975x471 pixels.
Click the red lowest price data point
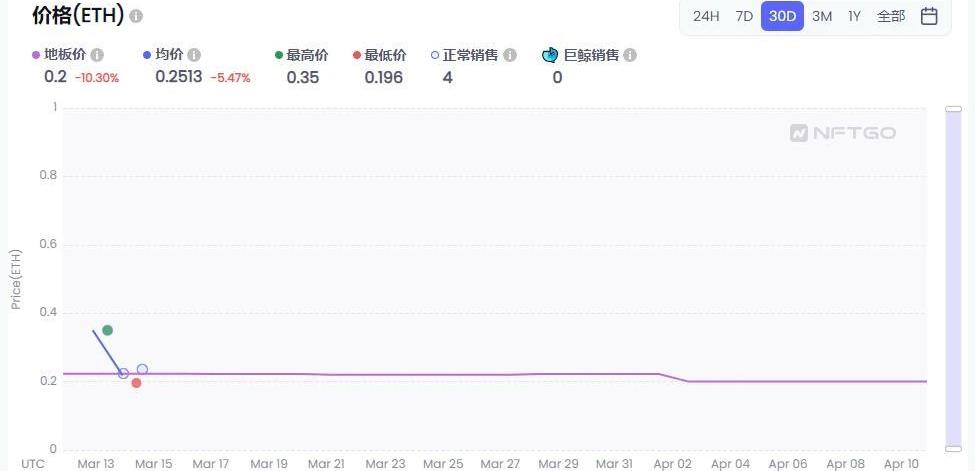pos(136,383)
